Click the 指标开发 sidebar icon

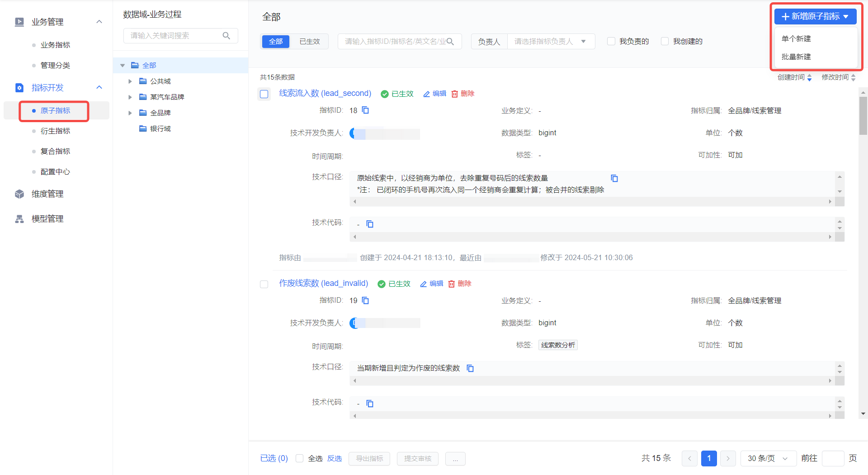point(19,88)
